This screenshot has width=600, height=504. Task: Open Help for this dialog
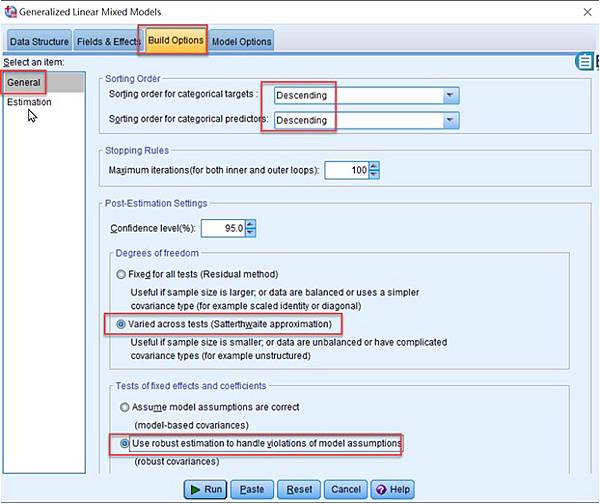coord(393,489)
